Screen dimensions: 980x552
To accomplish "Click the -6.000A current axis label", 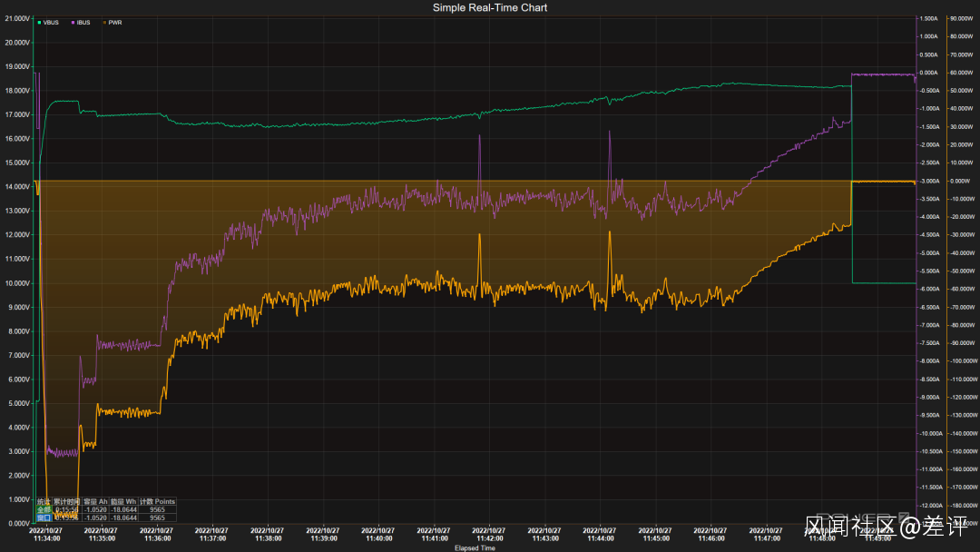I will tap(928, 289).
